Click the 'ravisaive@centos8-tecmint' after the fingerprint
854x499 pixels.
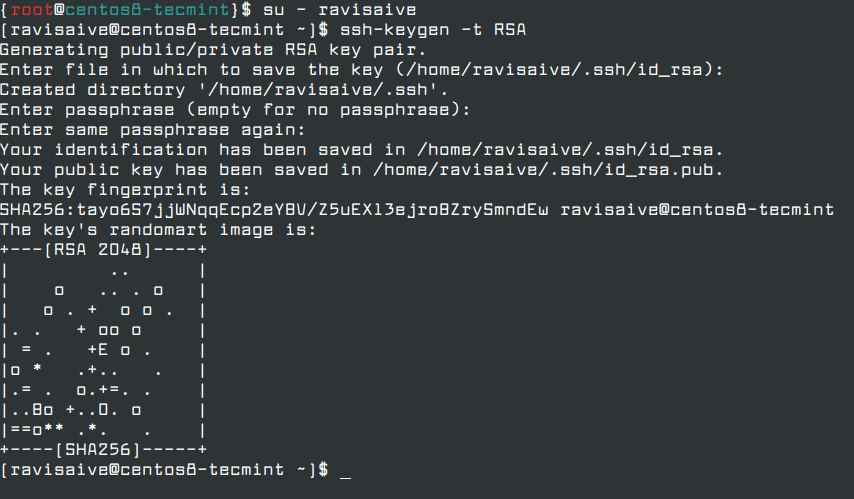pos(697,210)
